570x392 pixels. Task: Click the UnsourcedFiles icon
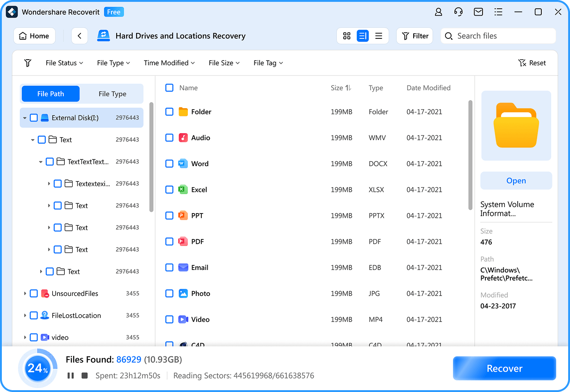(x=45, y=294)
